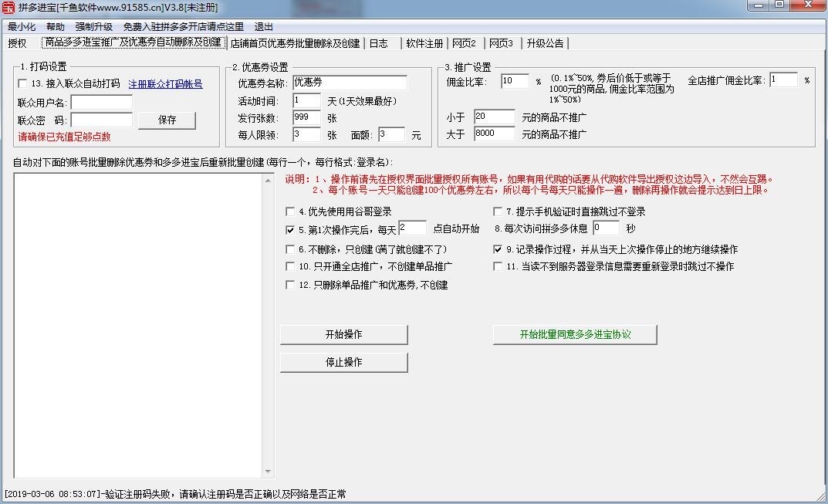This screenshot has width=828, height=504.
Task: Enable 13. 接入联众自动打码 checkbox
Action: (x=22, y=83)
